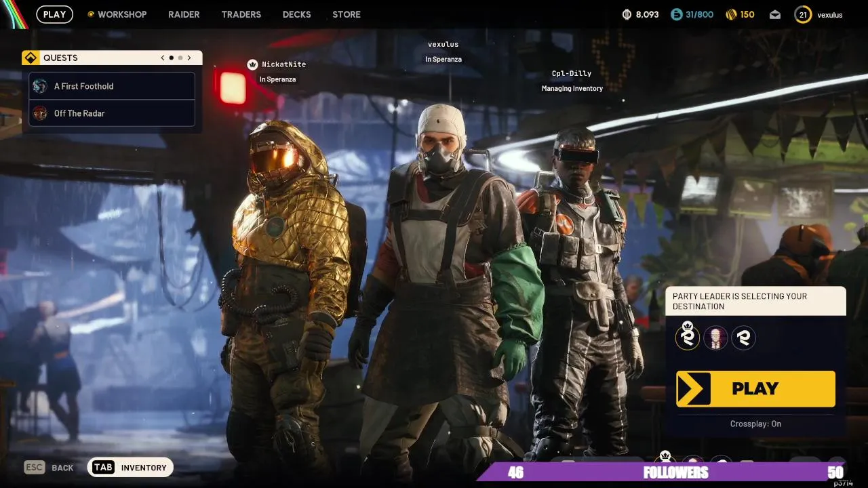Viewport: 868px width, 488px height.
Task: Click the A First Foothold quest icon
Action: (x=40, y=86)
